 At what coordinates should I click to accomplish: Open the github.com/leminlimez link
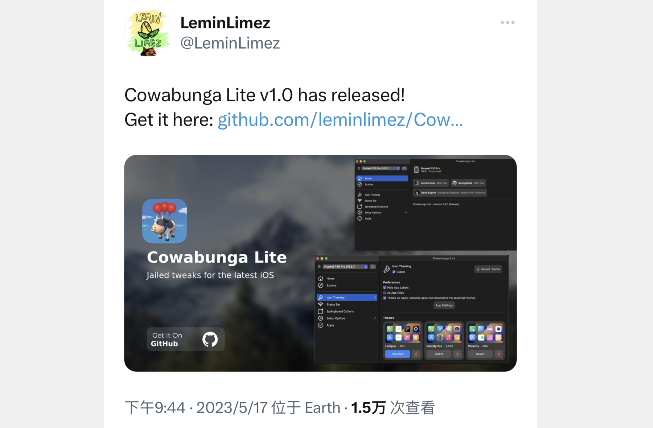(x=340, y=120)
